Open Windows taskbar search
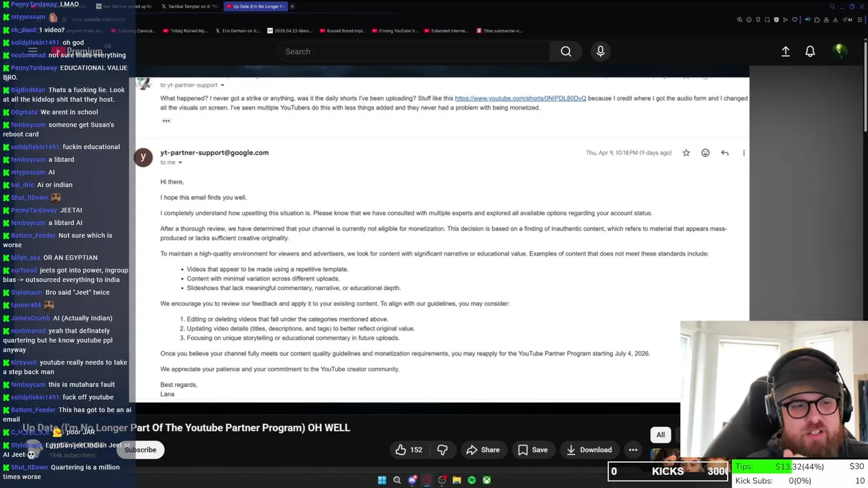 click(397, 481)
